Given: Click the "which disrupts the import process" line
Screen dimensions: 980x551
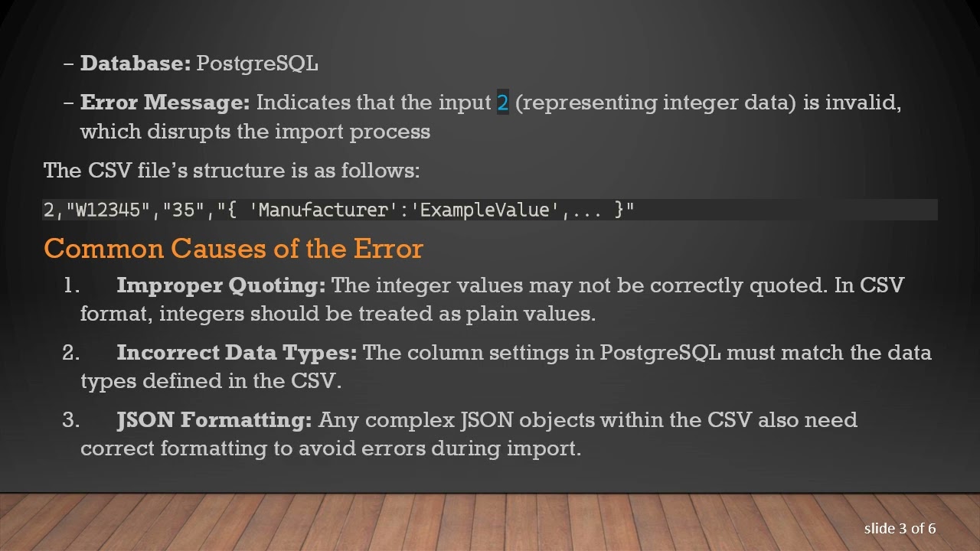Looking at the screenshot, I should tap(255, 132).
